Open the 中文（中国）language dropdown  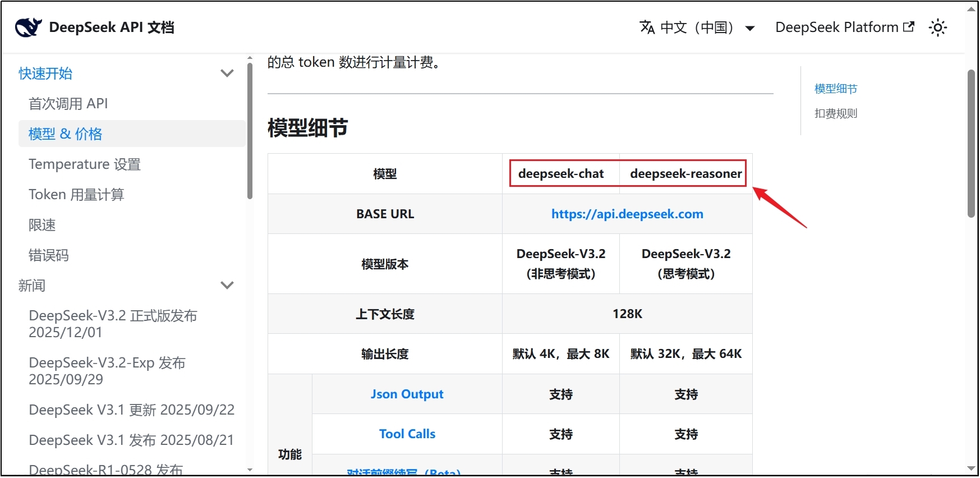(x=697, y=27)
